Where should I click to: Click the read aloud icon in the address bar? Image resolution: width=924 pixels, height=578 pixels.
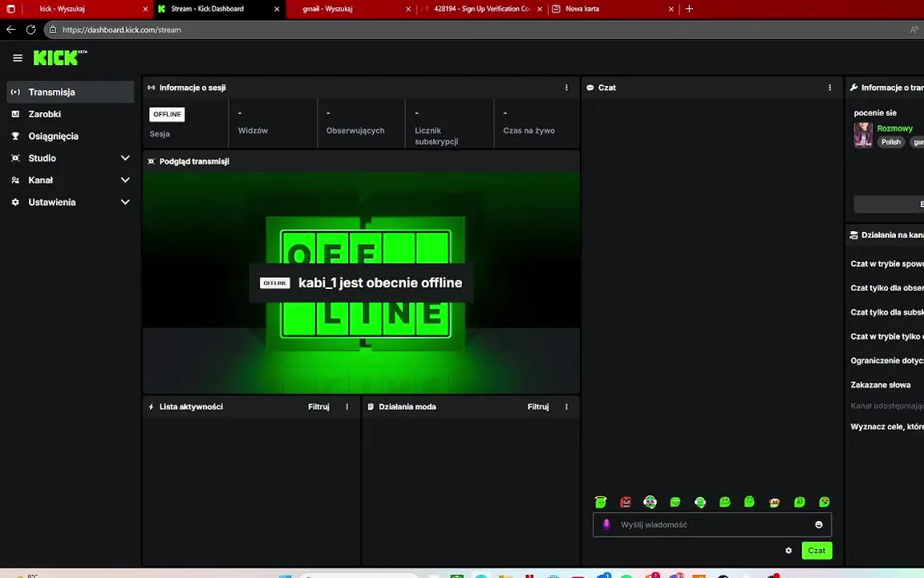pyautogui.click(x=914, y=30)
